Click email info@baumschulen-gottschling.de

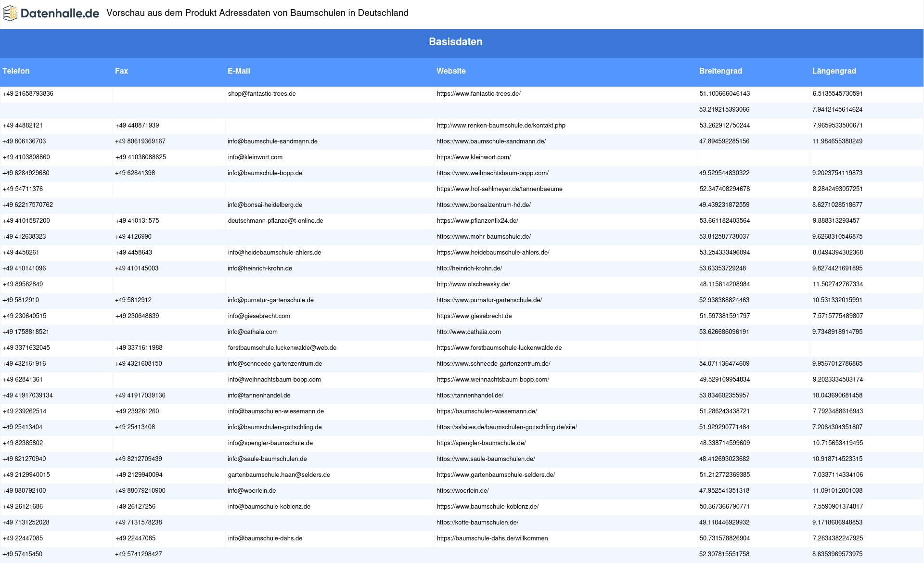click(x=275, y=427)
